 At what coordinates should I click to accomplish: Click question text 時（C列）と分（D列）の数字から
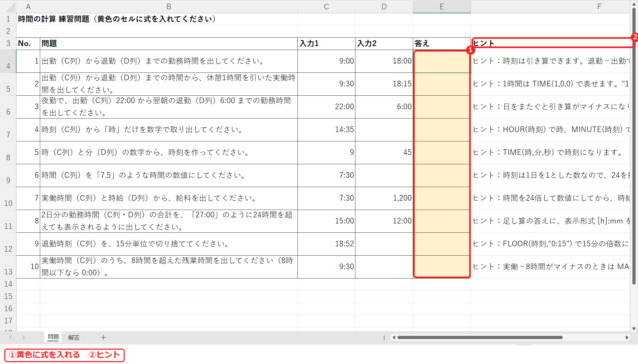pos(169,153)
